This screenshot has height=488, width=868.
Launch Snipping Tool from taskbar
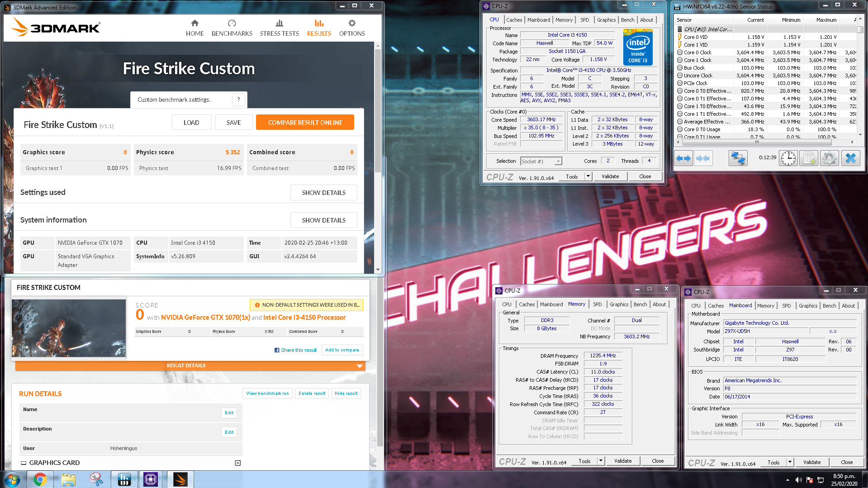tap(96, 479)
